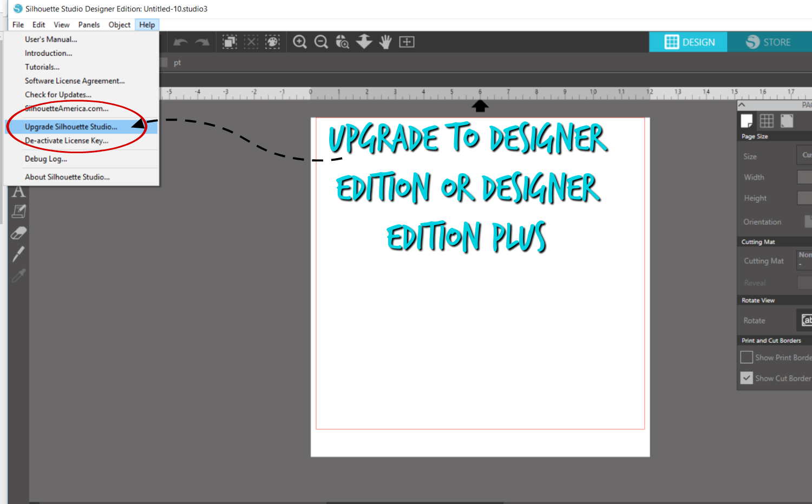
Task: Switch to the STORE tab
Action: [769, 42]
